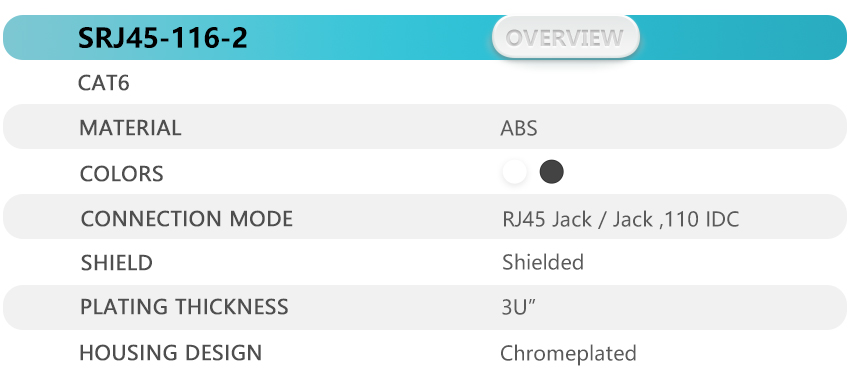Select the CONNECTION MODE label

187,219
